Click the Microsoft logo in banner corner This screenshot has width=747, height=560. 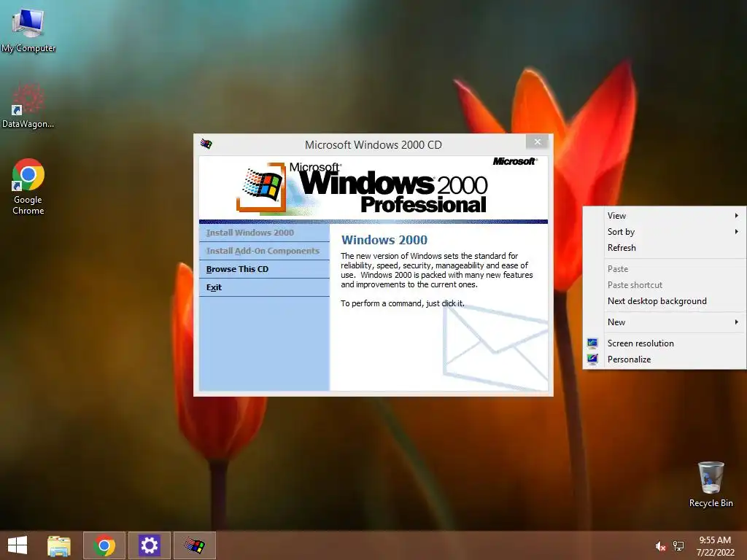point(514,161)
